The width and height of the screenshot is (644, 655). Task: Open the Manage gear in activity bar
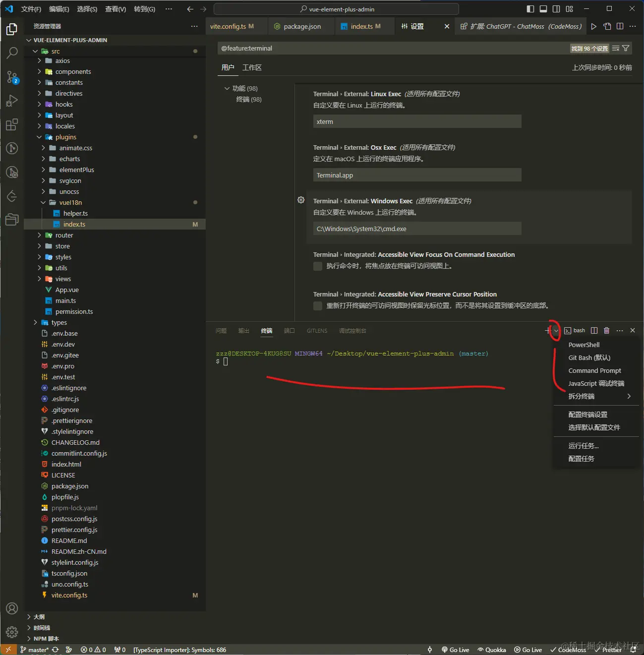[12, 632]
